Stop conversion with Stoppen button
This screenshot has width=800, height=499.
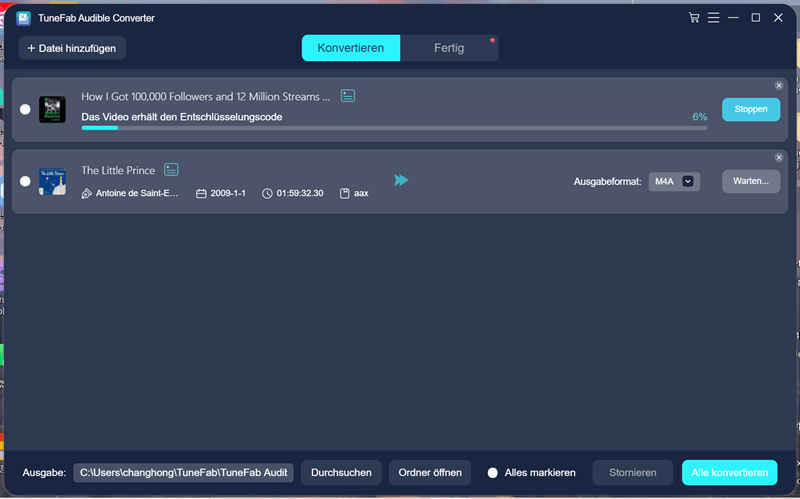(x=751, y=109)
